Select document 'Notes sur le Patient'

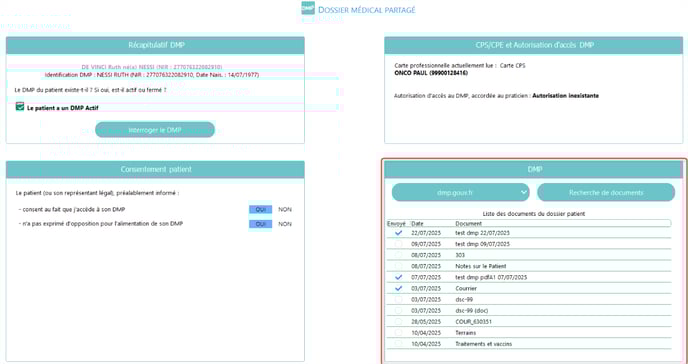tap(481, 266)
